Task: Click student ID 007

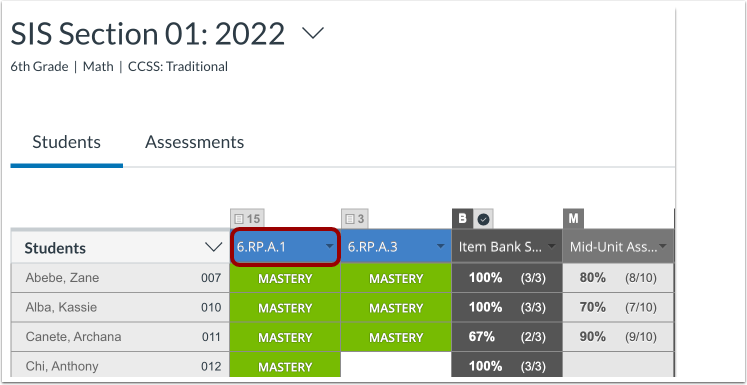Action: (211, 278)
